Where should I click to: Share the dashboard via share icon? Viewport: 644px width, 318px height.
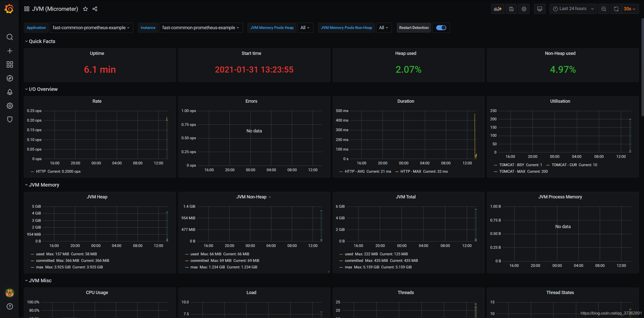click(95, 9)
